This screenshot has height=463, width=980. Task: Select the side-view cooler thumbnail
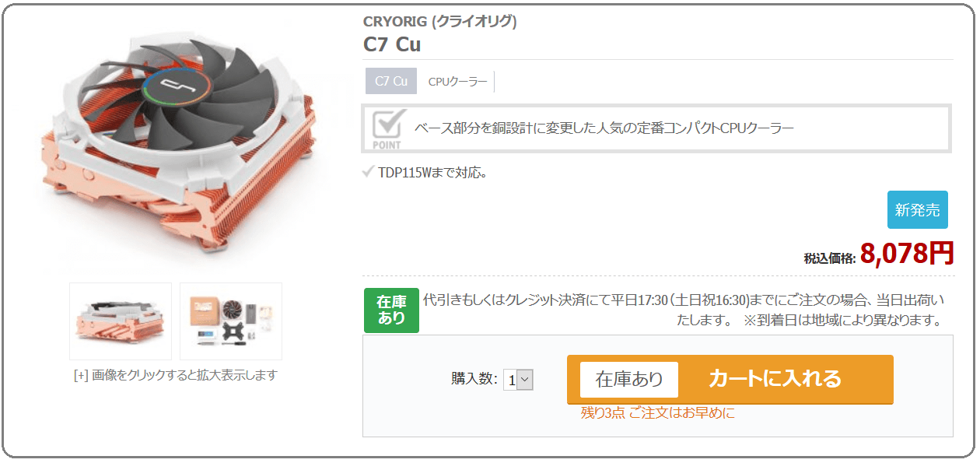121,321
